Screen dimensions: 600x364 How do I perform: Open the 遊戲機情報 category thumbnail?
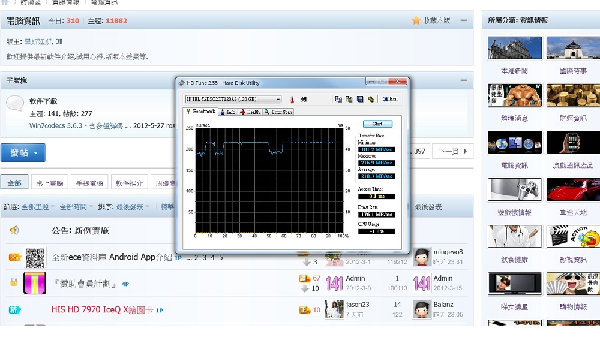515,189
